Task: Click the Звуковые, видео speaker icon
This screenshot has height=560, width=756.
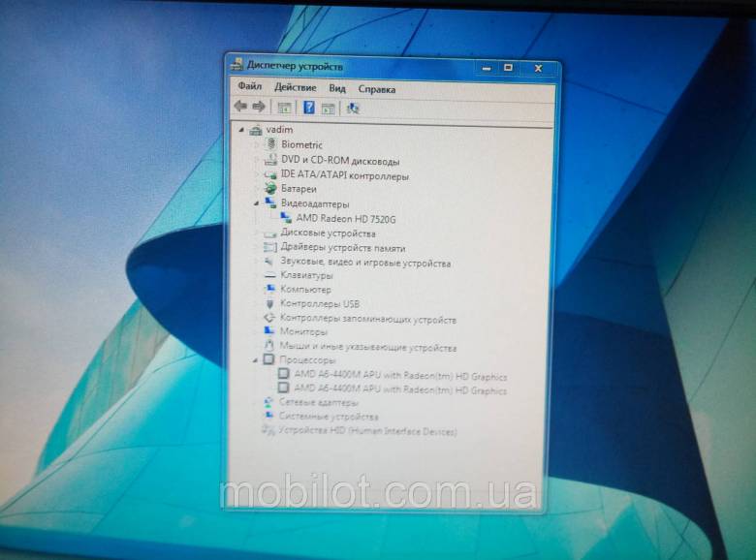Action: click(269, 262)
